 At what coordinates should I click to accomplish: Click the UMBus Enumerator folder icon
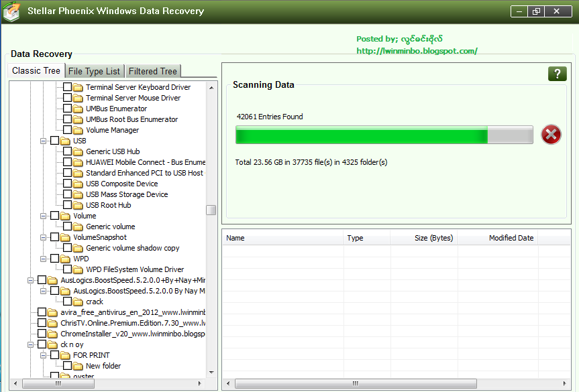[x=78, y=109]
